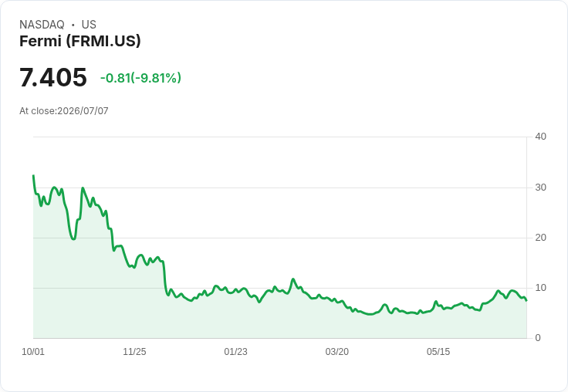568x392 pixels.
Task: Click the 30 y-axis value label
Action: point(541,188)
